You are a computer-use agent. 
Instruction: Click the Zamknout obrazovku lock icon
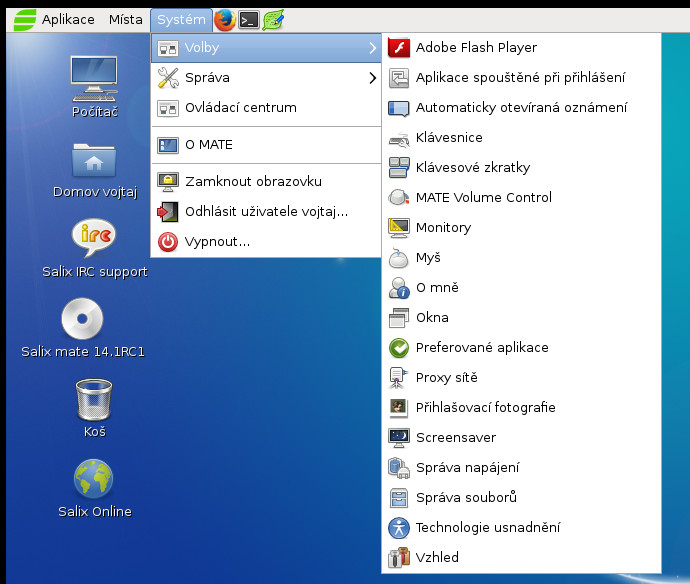tap(168, 182)
